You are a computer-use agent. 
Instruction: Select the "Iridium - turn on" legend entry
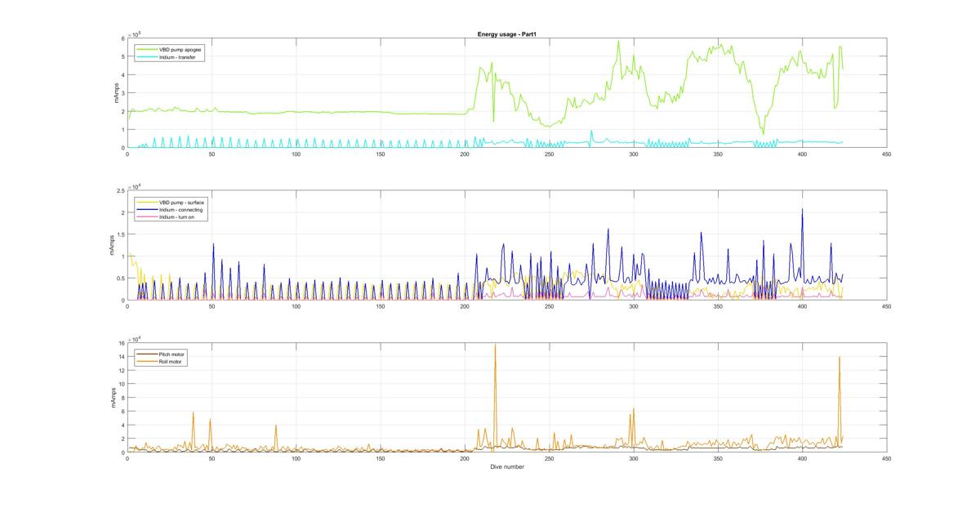178,217
